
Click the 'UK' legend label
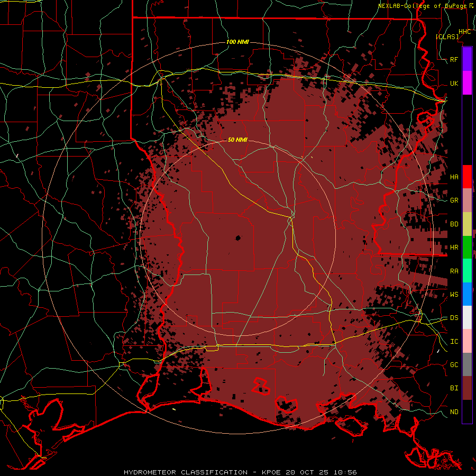click(x=454, y=83)
